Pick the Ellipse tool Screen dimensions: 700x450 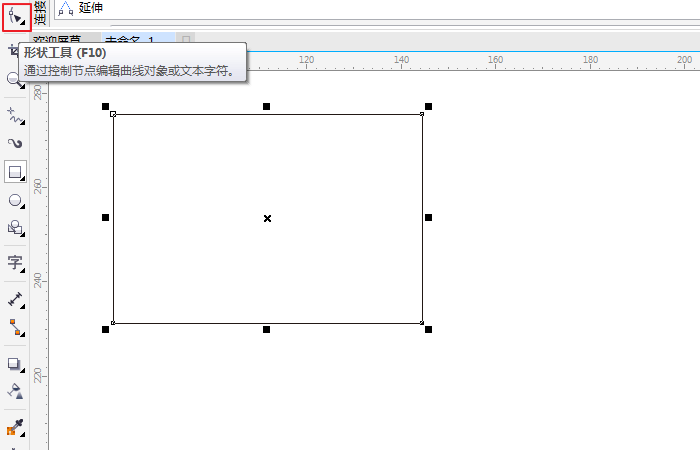click(15, 200)
